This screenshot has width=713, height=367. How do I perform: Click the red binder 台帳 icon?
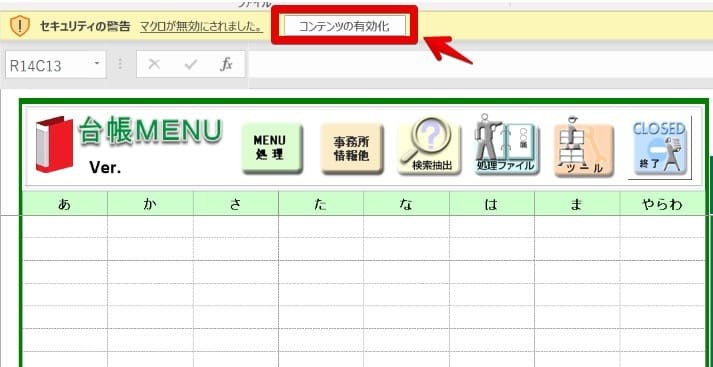tap(54, 145)
